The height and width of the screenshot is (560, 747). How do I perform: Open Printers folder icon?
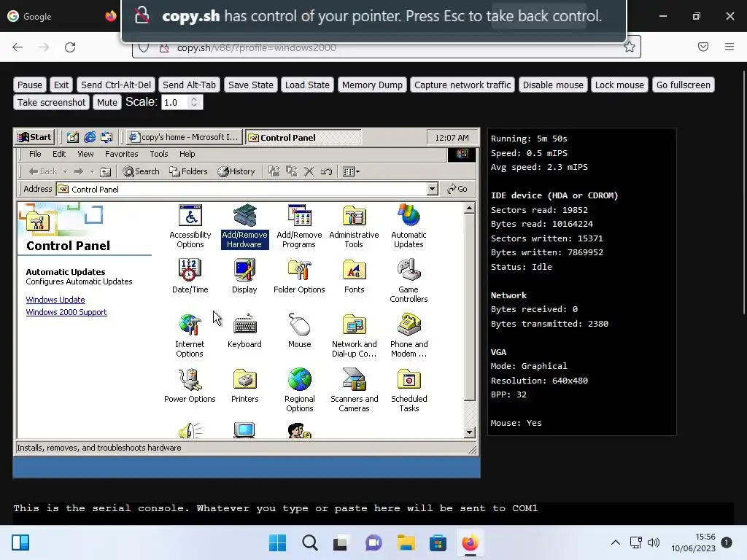pyautogui.click(x=244, y=386)
